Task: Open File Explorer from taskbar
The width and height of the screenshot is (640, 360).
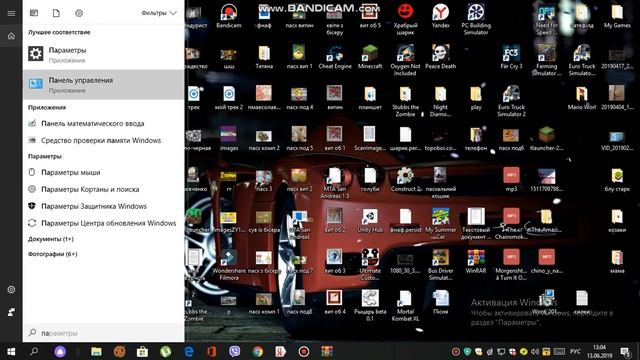Action: point(96,351)
